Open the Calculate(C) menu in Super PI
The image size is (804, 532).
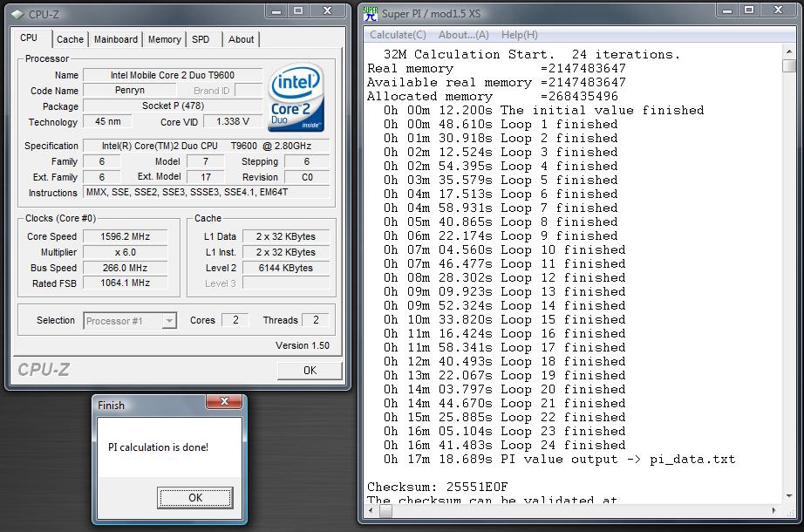pyautogui.click(x=398, y=35)
